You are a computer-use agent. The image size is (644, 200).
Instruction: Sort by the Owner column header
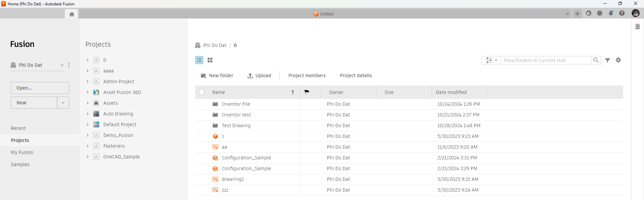[336, 92]
